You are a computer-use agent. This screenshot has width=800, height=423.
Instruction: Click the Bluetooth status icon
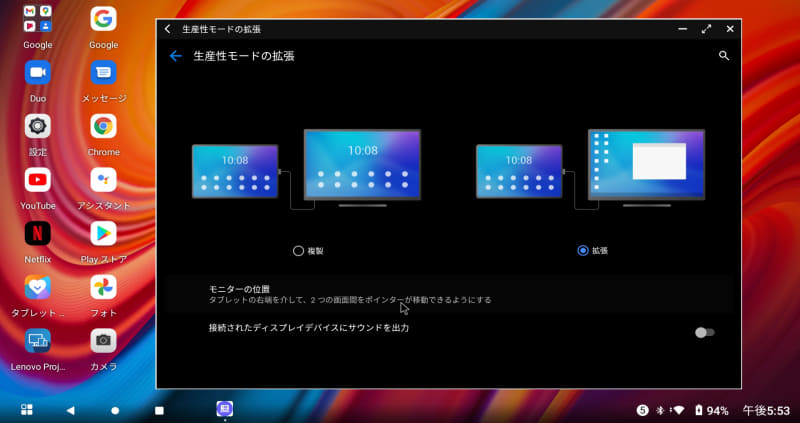tap(659, 410)
